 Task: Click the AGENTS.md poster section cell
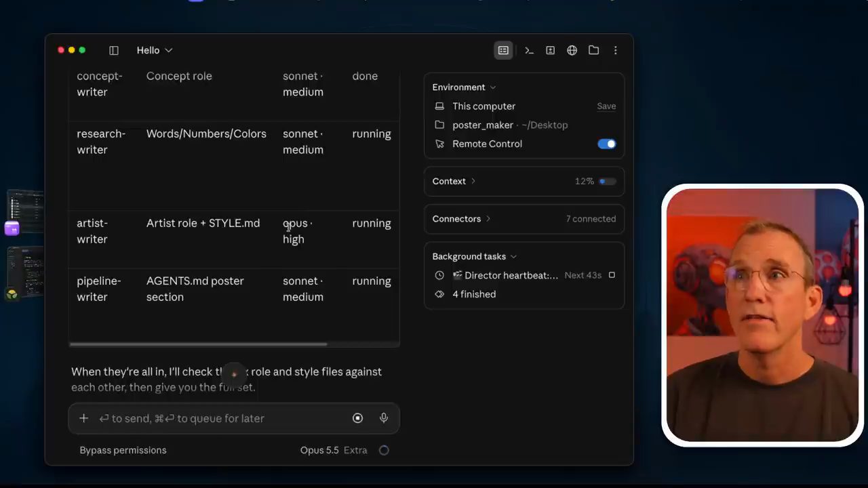tap(195, 289)
